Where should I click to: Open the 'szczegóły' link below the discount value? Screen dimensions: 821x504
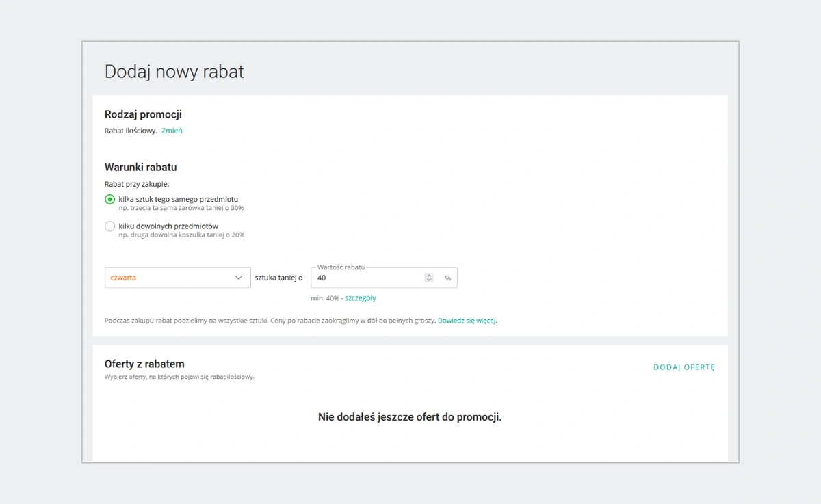click(x=361, y=298)
